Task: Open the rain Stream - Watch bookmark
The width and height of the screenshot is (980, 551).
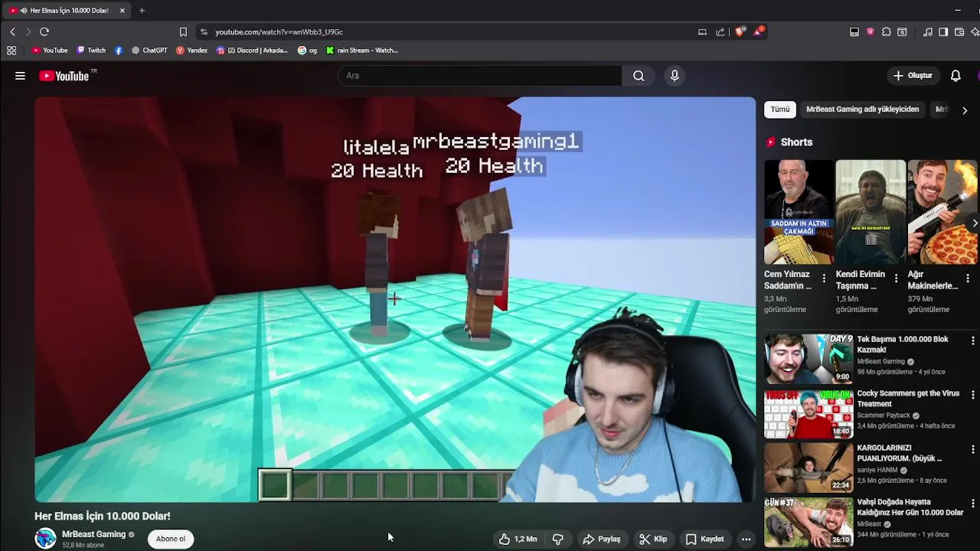Action: coord(362,51)
